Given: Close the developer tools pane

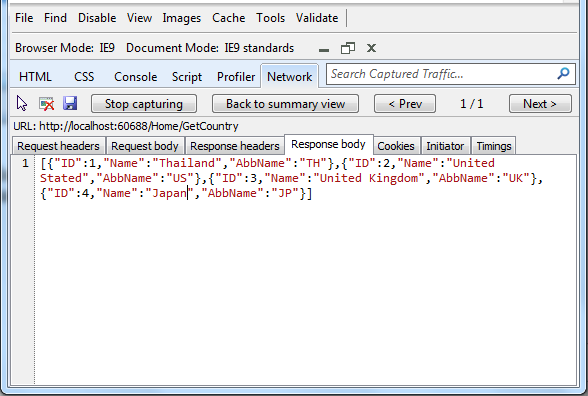Looking at the screenshot, I should coord(371,48).
